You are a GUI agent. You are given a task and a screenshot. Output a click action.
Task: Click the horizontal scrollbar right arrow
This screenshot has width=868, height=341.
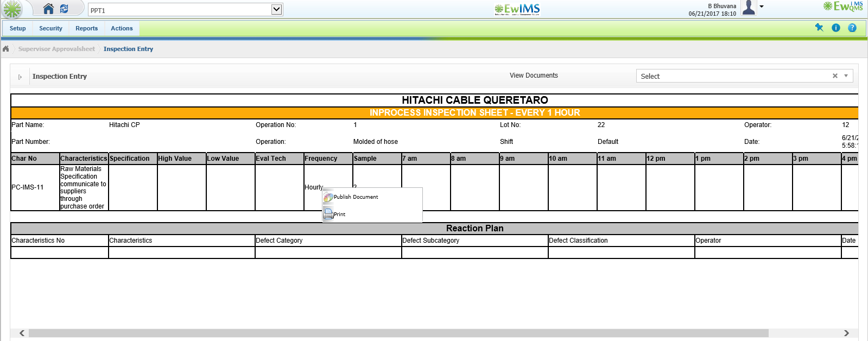[x=846, y=333]
